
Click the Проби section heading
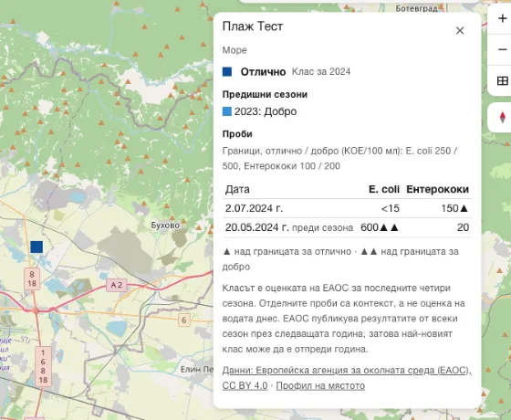click(x=237, y=134)
